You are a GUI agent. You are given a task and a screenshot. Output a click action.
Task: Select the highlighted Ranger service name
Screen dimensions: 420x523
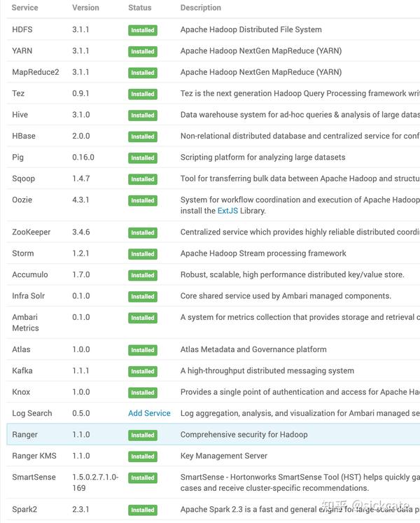click(25, 435)
